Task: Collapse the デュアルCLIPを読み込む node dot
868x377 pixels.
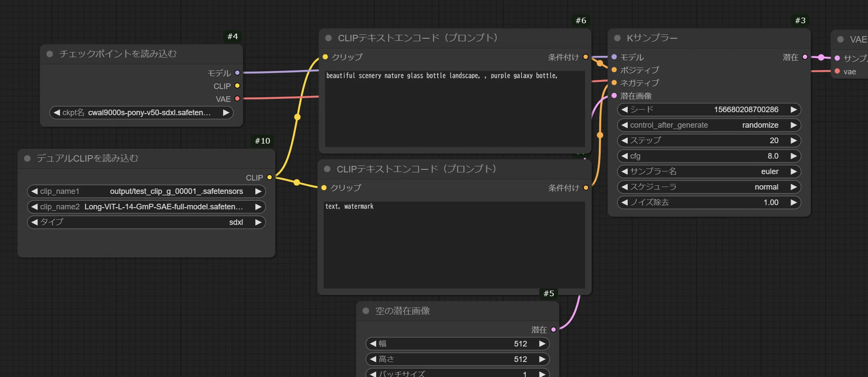Action: [27, 159]
